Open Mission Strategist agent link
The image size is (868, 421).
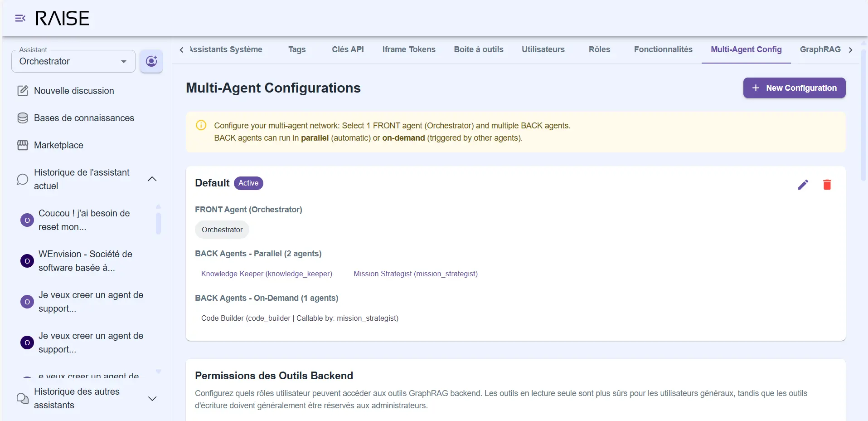(x=415, y=274)
